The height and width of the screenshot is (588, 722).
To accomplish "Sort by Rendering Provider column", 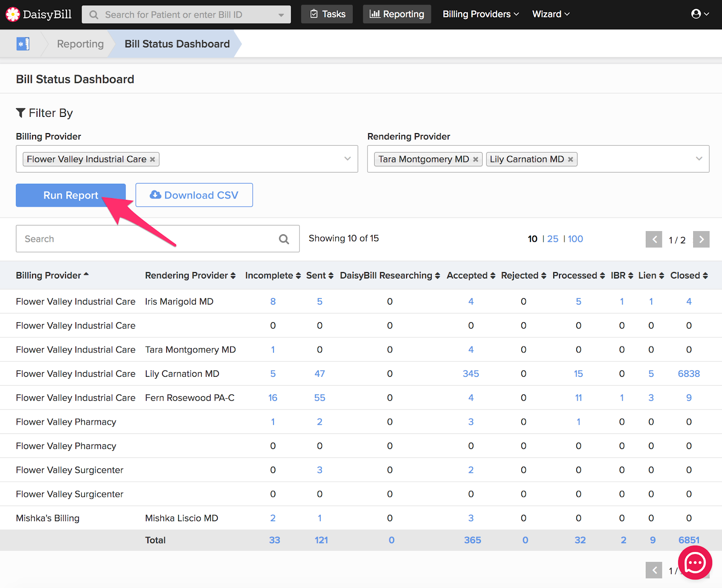I will click(x=190, y=275).
